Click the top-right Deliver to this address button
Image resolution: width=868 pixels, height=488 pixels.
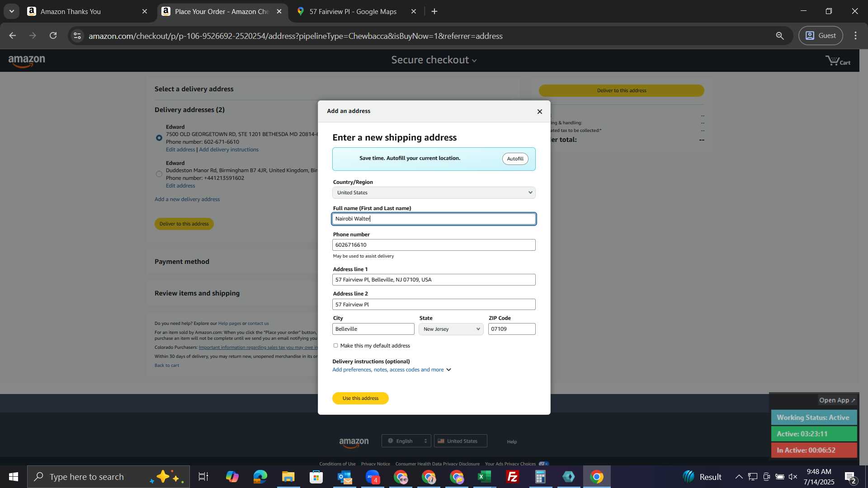point(622,90)
